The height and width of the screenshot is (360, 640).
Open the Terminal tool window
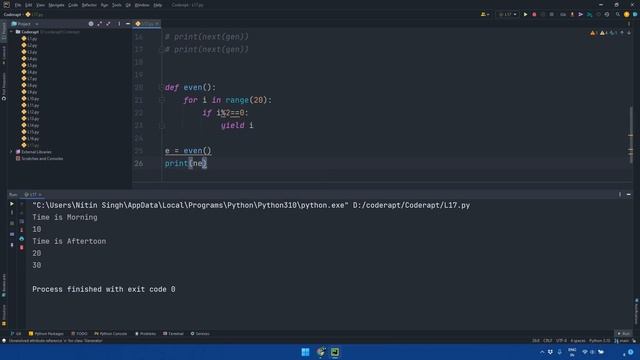point(173,333)
